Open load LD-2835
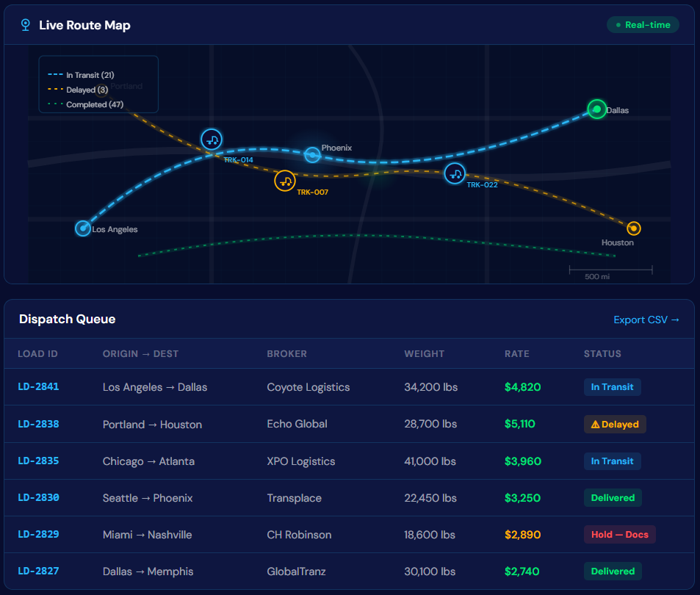 point(38,461)
